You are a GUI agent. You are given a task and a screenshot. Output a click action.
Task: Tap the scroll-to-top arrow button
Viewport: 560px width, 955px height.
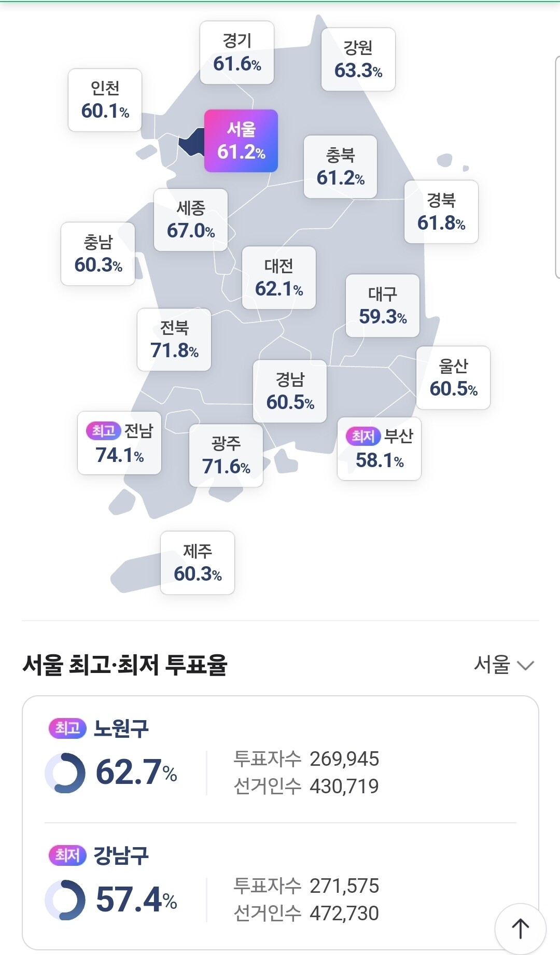(x=520, y=928)
